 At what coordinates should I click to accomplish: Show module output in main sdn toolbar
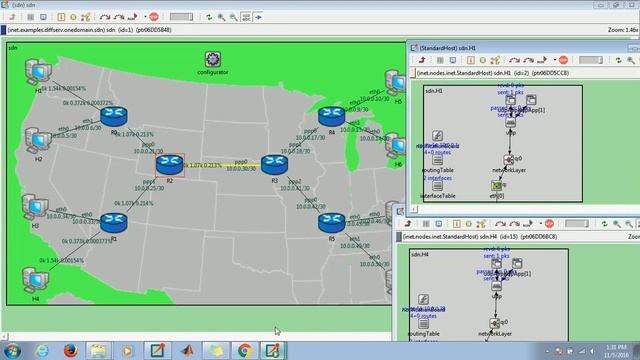click(61, 17)
